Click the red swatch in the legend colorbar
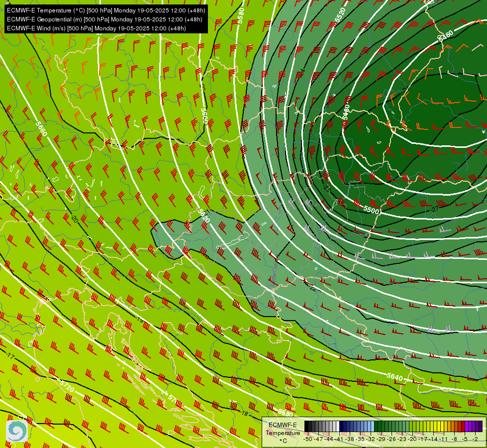This screenshot has height=448, width=487. (x=463, y=426)
